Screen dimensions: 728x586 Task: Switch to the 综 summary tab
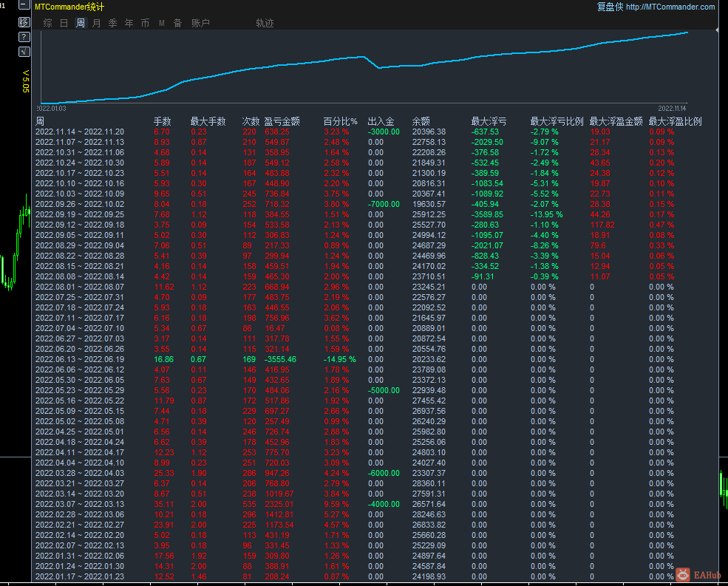click(x=47, y=24)
